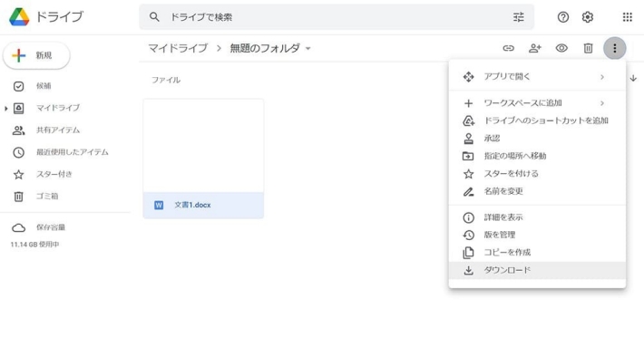
Task: Click the open-with arrows icon in menu
Action: point(469,77)
